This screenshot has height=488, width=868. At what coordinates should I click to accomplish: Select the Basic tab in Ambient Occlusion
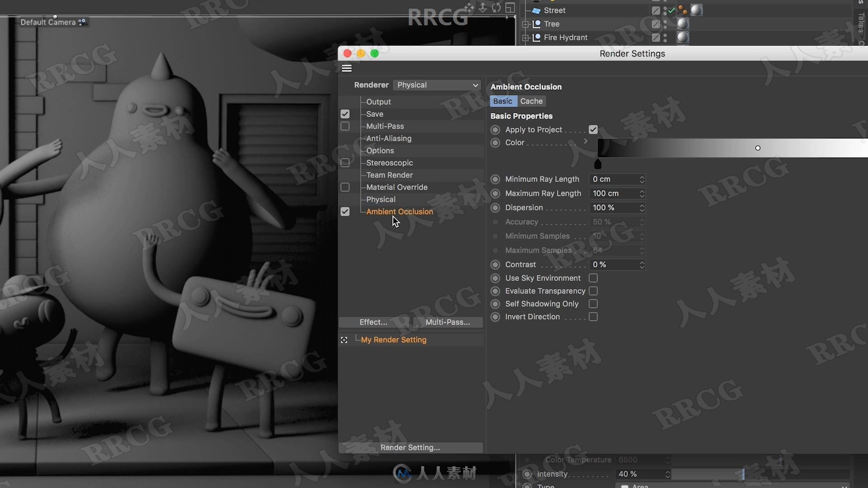[503, 101]
